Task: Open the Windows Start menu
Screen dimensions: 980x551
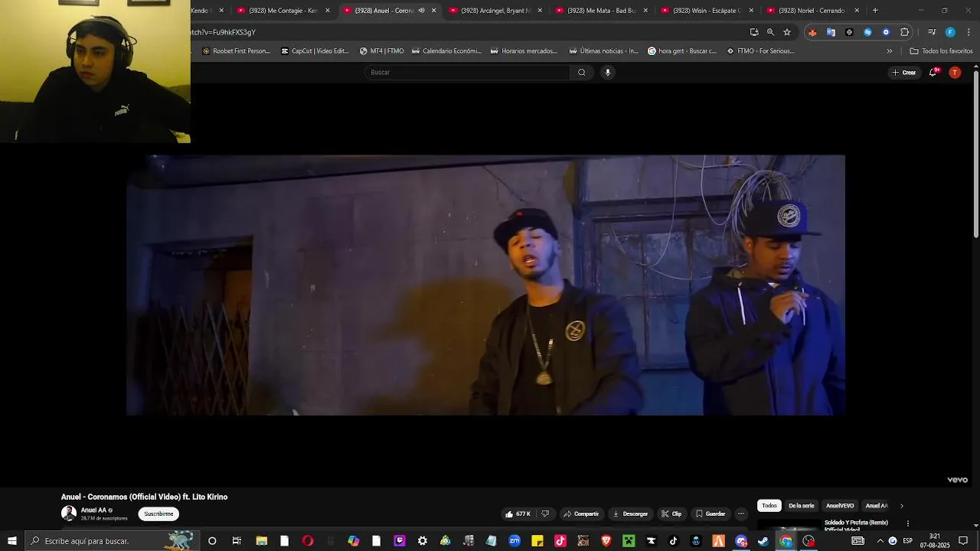Action: point(12,541)
